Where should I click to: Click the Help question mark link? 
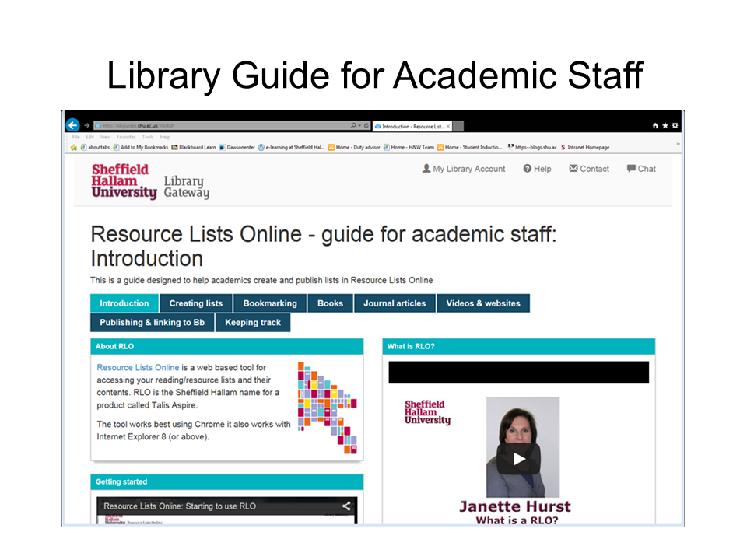pyautogui.click(x=537, y=169)
